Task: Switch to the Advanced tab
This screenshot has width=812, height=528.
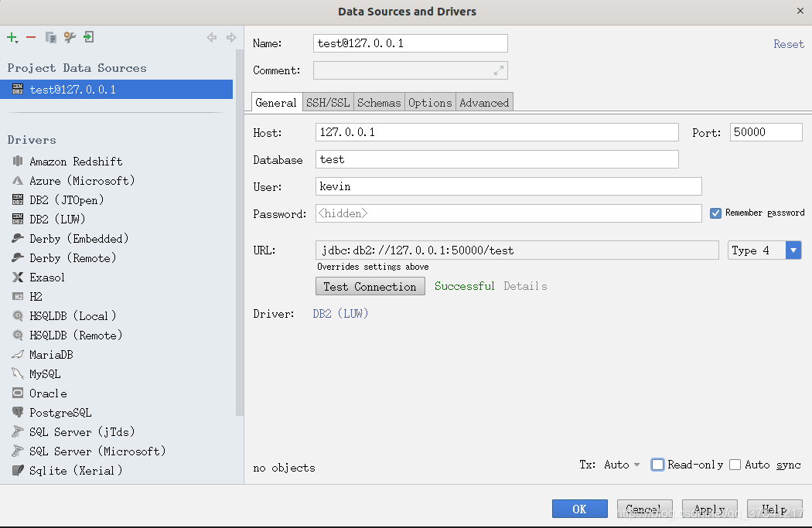Action: click(484, 103)
